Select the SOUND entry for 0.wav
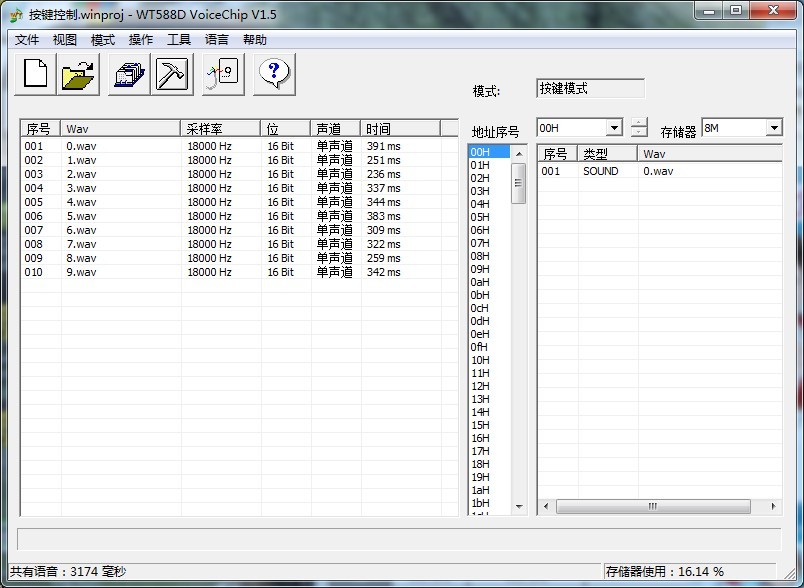Viewport: 804px width, 588px height. pos(601,171)
